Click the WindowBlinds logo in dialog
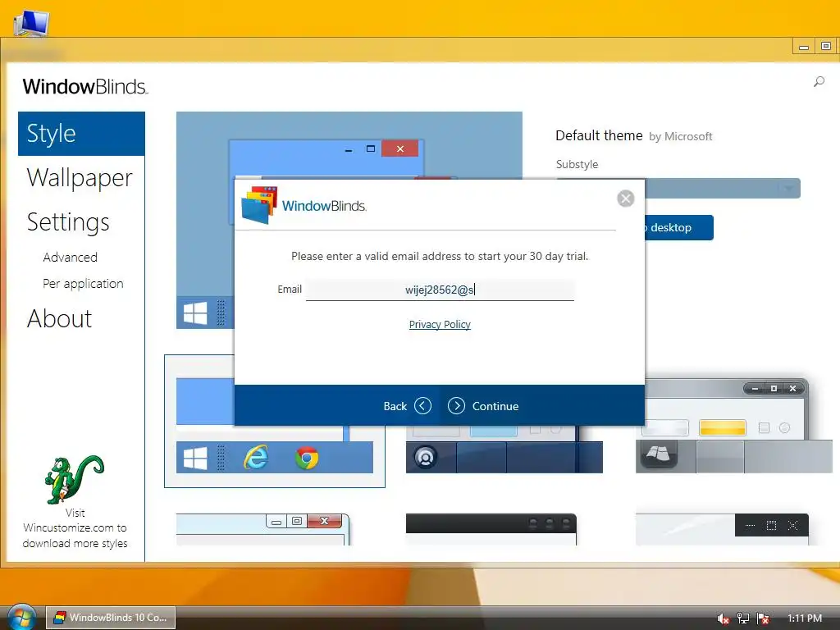This screenshot has height=630, width=840. [304, 205]
